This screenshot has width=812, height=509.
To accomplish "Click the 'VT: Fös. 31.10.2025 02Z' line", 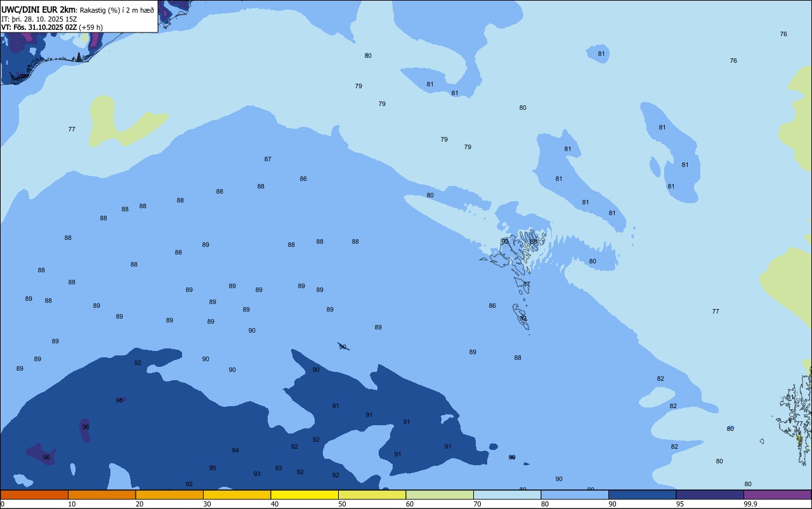I will [x=39, y=27].
